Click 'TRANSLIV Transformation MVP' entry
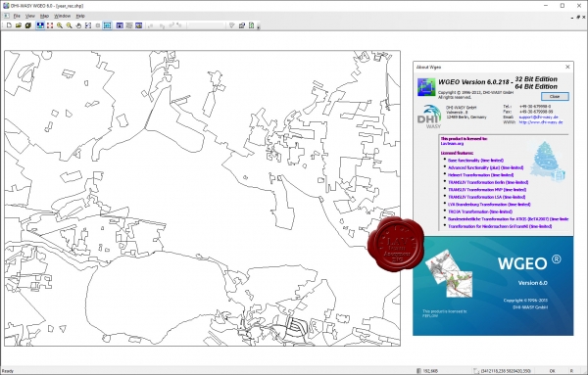This screenshot has width=588, height=375. 487,190
